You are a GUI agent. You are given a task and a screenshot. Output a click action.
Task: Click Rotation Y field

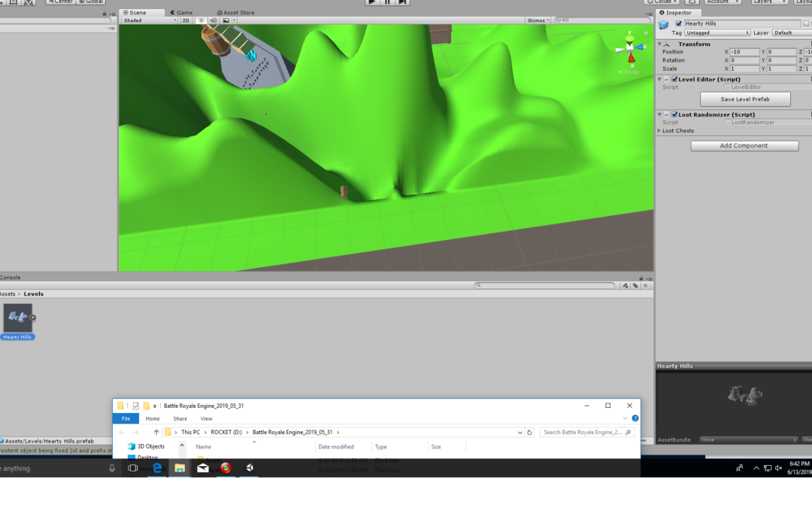781,60
